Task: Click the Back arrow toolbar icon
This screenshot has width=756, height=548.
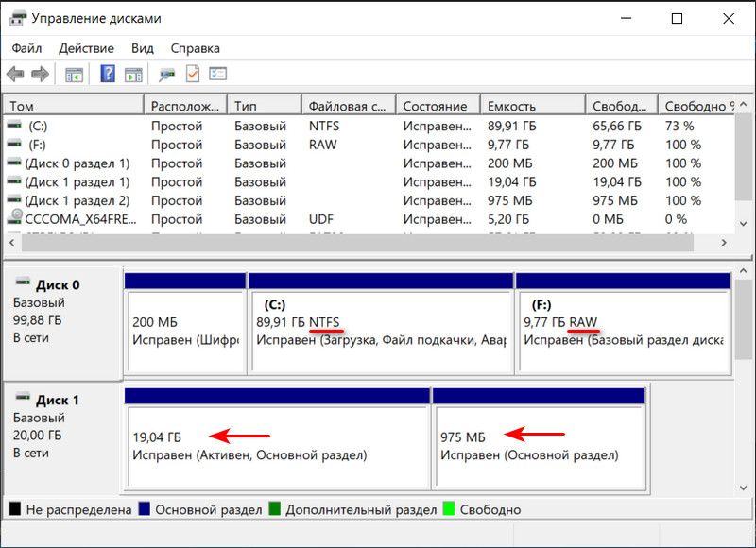Action: point(15,74)
